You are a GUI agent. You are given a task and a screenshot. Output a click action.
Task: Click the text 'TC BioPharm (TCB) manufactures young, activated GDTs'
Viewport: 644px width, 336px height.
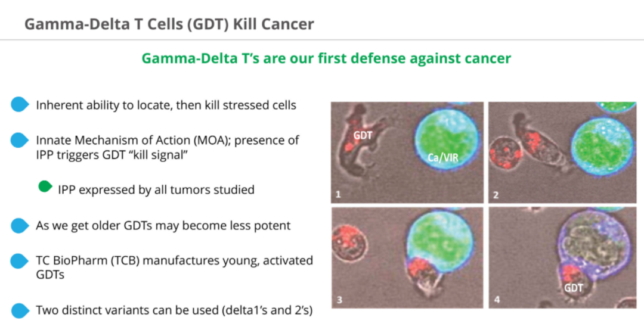coord(175,267)
